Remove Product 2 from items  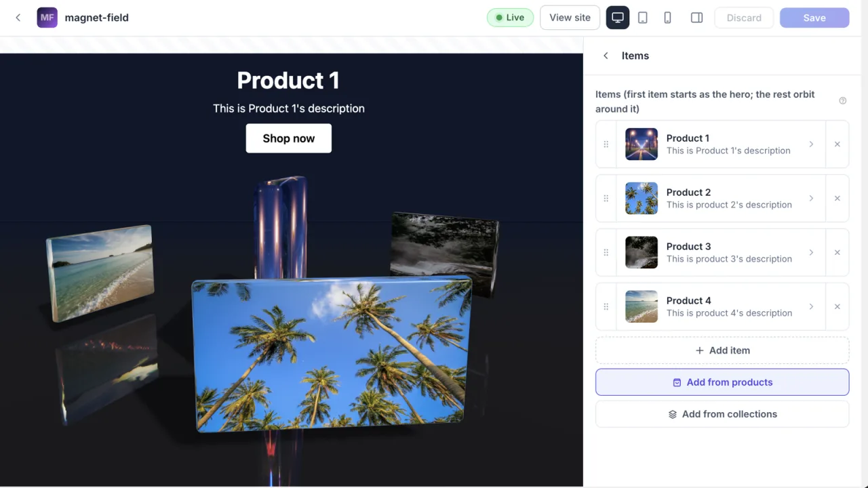coord(837,199)
